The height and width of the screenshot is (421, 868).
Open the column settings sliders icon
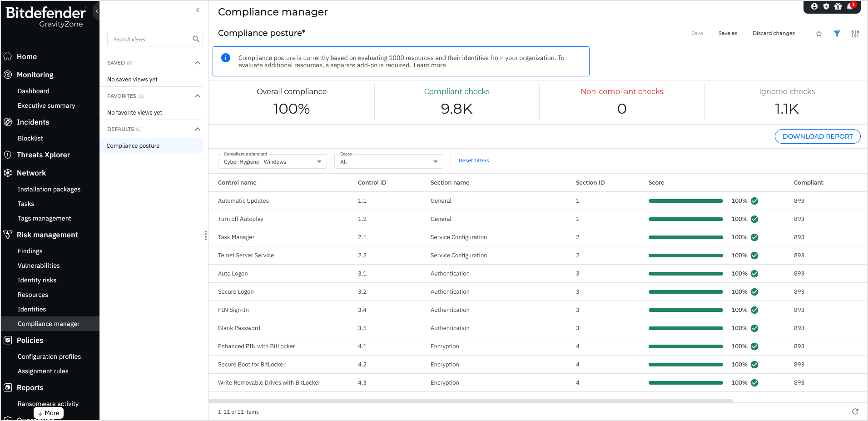coord(855,33)
